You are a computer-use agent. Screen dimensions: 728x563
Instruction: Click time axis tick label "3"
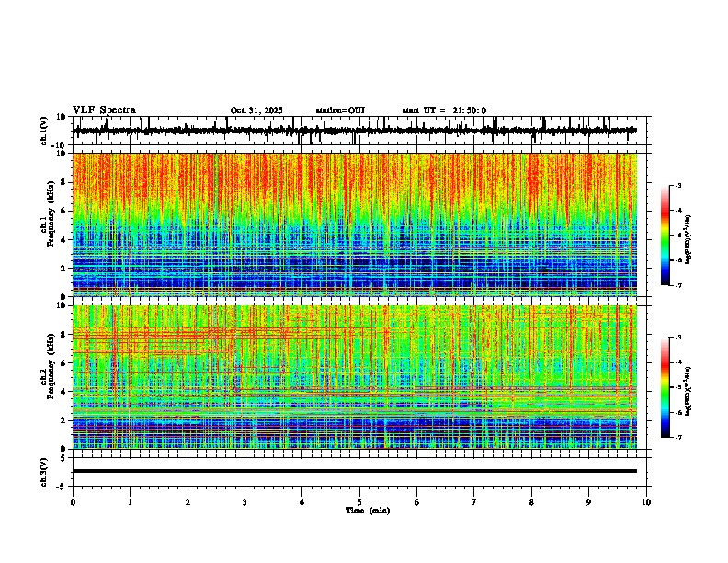click(245, 502)
